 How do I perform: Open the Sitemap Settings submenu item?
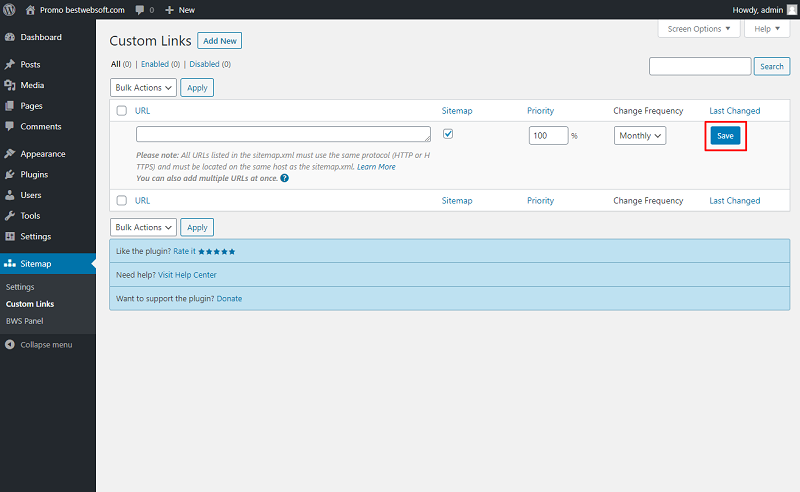(20, 287)
